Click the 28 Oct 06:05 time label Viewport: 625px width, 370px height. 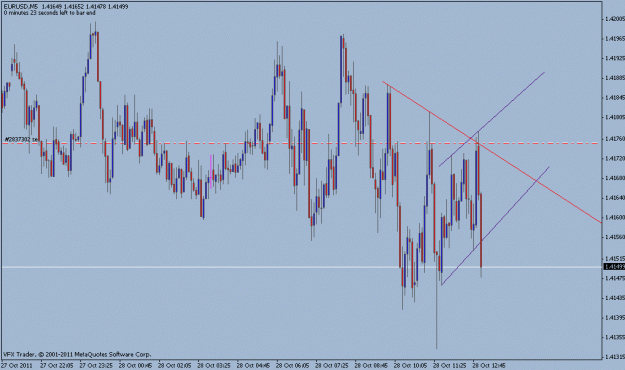[x=293, y=365]
